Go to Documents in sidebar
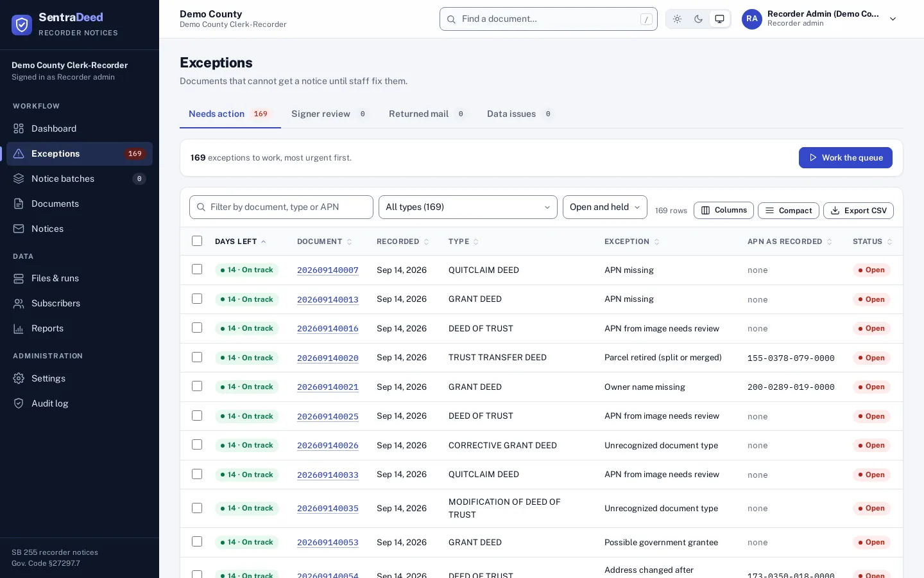Image resolution: width=924 pixels, height=578 pixels. pos(80,204)
